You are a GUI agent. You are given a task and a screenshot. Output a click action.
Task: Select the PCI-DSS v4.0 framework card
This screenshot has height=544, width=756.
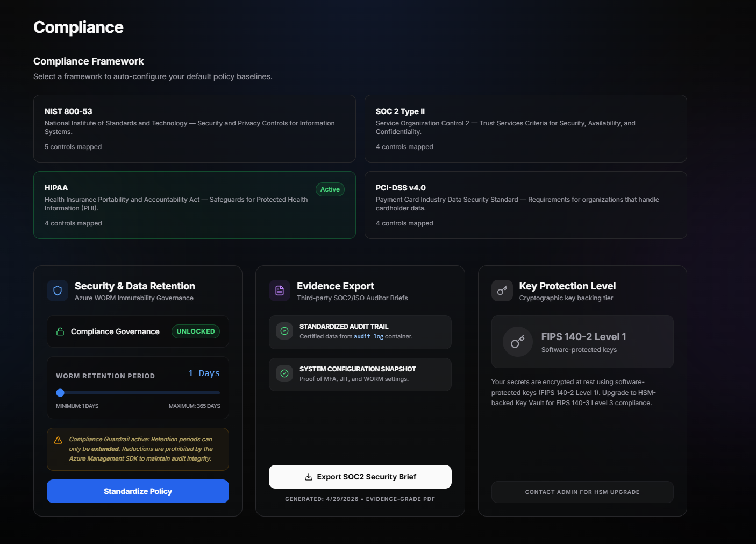(526, 205)
